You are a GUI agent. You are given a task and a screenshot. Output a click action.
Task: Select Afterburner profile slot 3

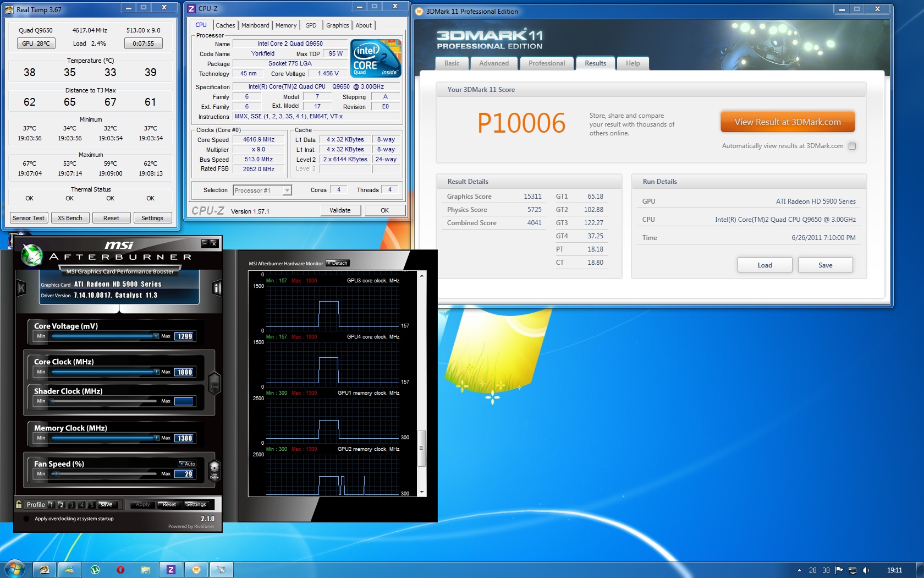[71, 504]
